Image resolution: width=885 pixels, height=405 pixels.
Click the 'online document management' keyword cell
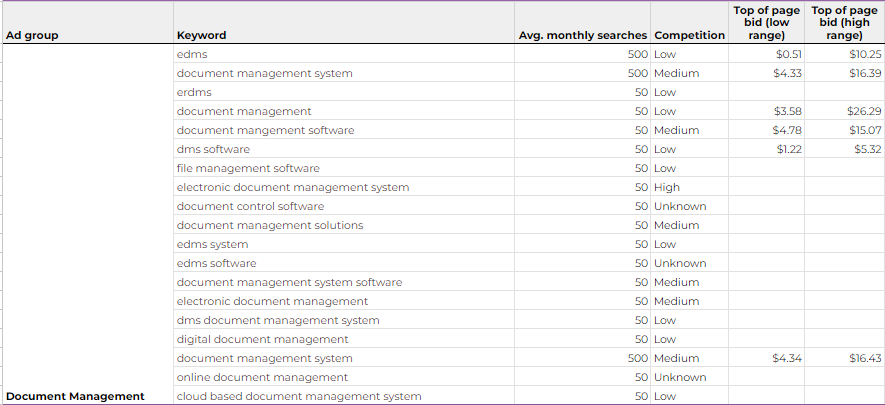point(262,377)
